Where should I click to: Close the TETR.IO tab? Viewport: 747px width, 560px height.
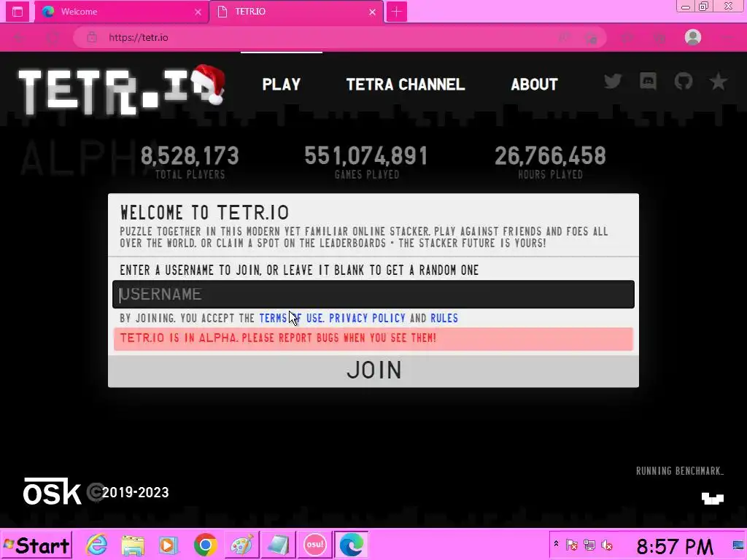click(x=373, y=12)
